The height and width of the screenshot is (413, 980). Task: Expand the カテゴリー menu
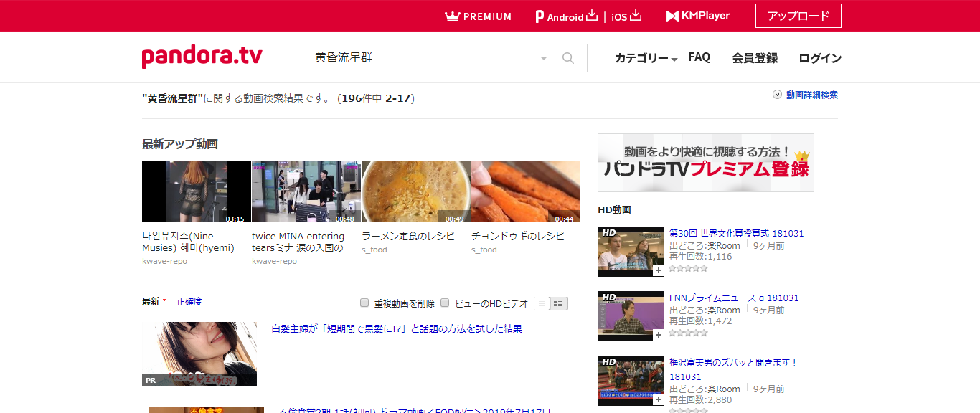click(x=646, y=58)
